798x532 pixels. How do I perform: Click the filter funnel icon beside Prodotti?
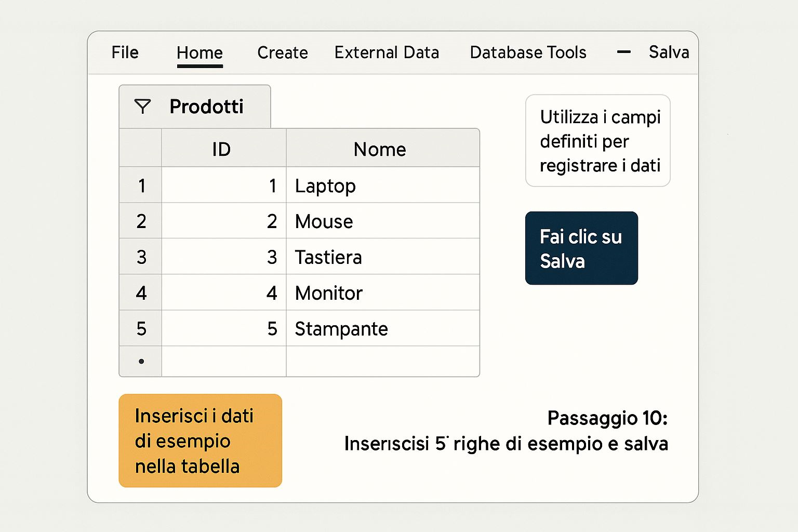pos(142,107)
